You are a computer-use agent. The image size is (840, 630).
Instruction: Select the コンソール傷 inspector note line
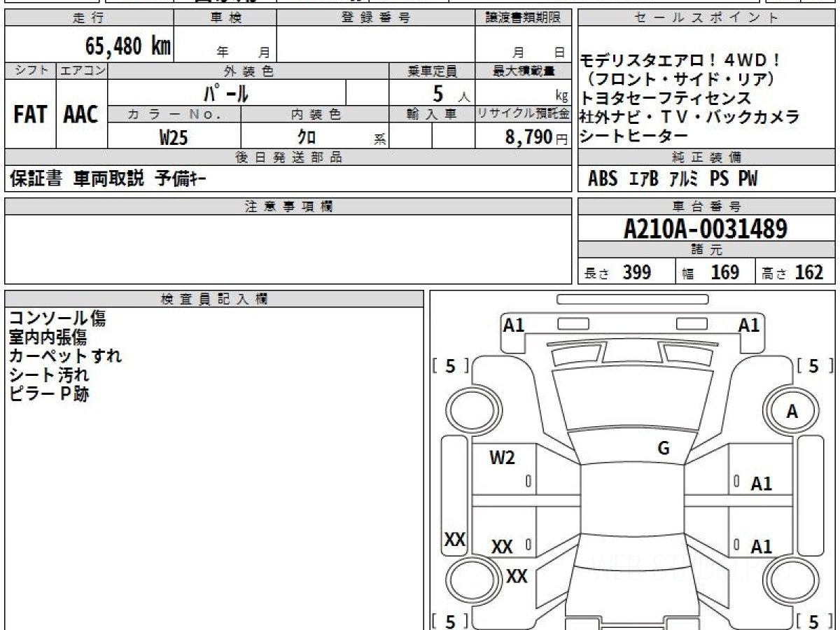[57, 319]
